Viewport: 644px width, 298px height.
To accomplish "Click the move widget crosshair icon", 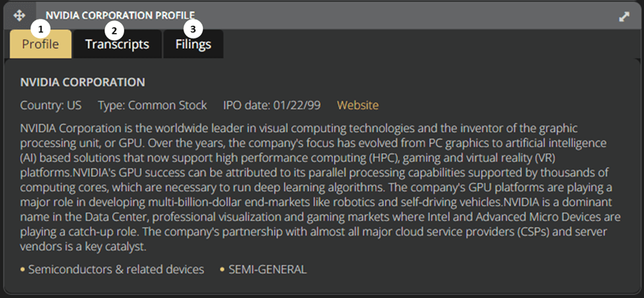I will pyautogui.click(x=19, y=16).
